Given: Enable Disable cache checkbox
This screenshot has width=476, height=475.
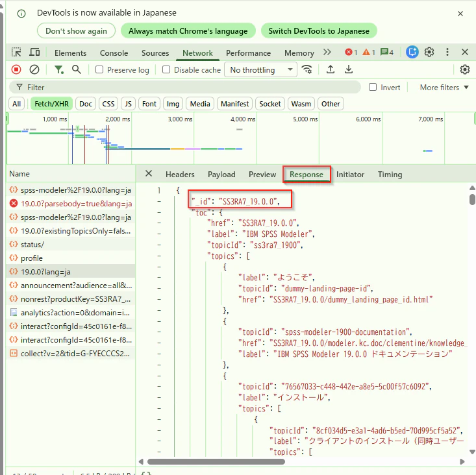Looking at the screenshot, I should click(166, 70).
